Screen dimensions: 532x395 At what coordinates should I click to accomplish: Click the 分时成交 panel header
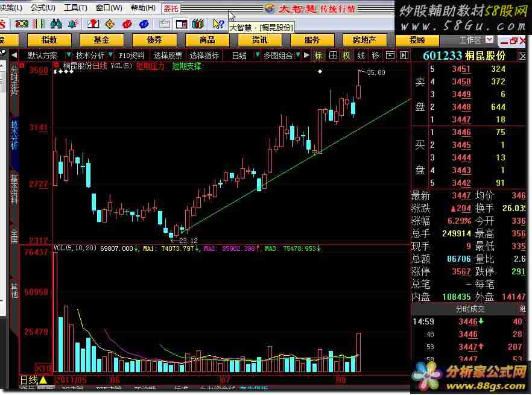pos(470,309)
